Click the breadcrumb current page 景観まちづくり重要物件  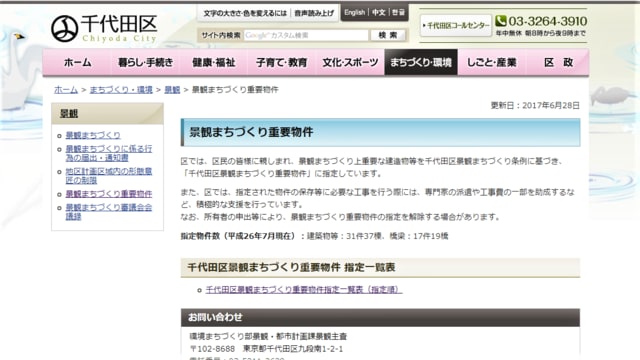tap(235, 89)
